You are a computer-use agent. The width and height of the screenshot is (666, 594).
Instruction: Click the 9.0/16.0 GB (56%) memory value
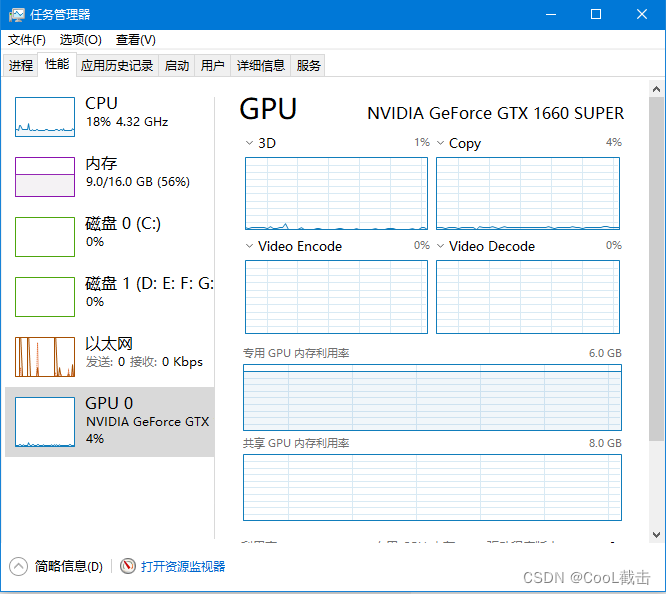pyautogui.click(x=138, y=182)
